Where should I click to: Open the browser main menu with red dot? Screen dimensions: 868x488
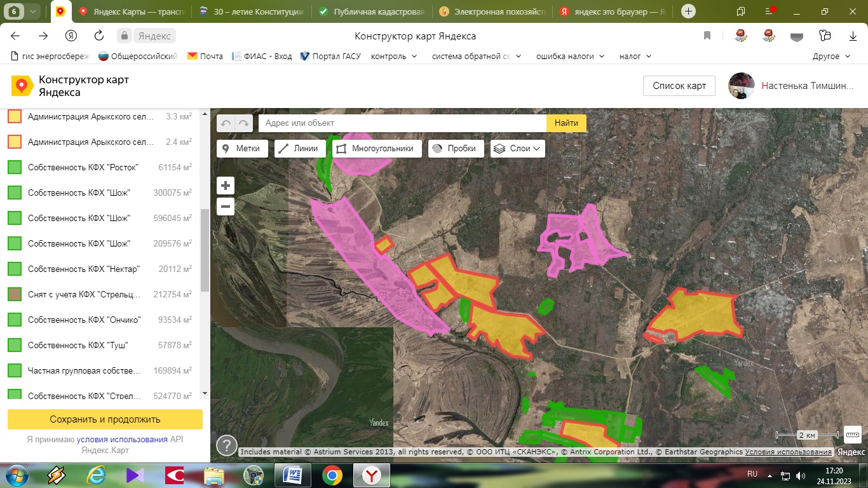coord(770,11)
